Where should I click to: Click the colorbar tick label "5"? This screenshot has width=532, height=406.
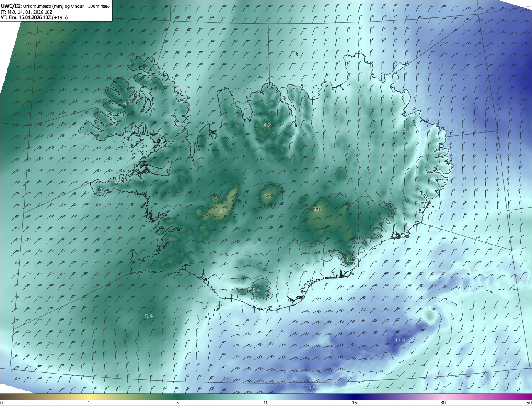tap(177, 403)
